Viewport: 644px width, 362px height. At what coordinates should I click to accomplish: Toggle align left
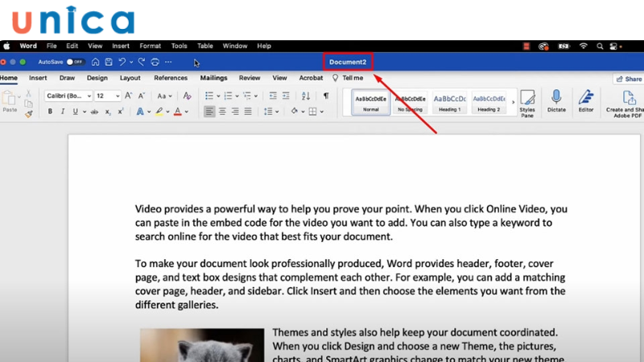(x=209, y=111)
